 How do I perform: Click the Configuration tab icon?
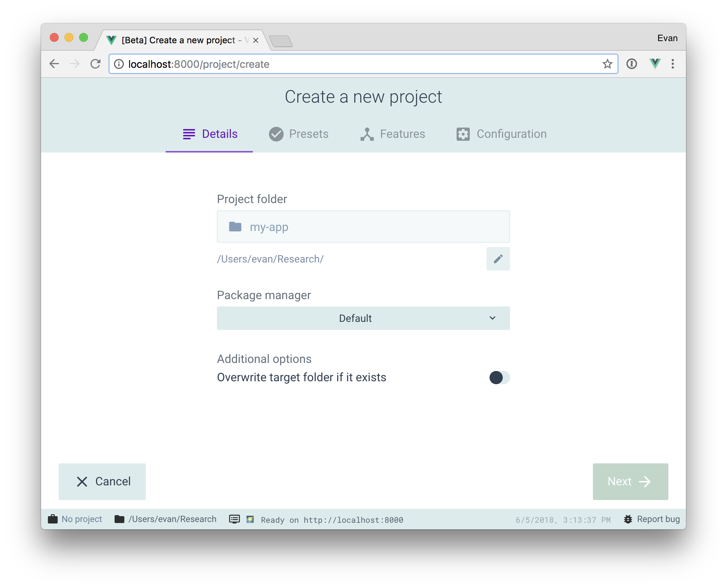[x=462, y=134]
